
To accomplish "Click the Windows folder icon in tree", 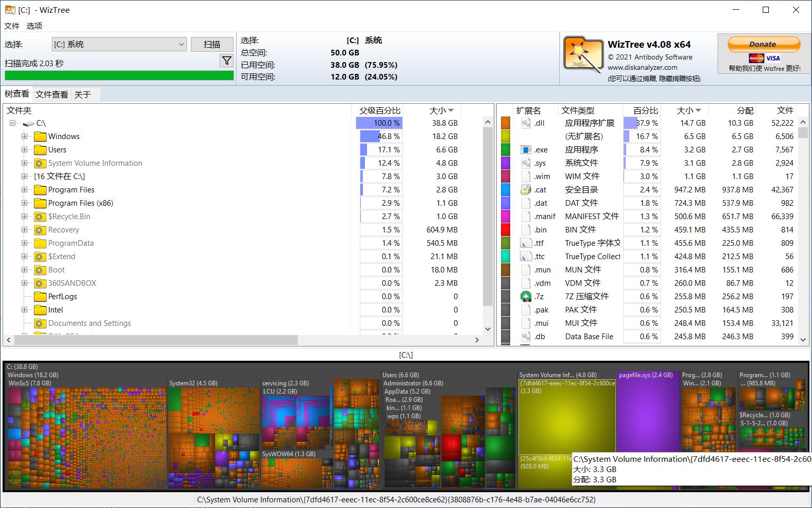I will click(x=40, y=136).
